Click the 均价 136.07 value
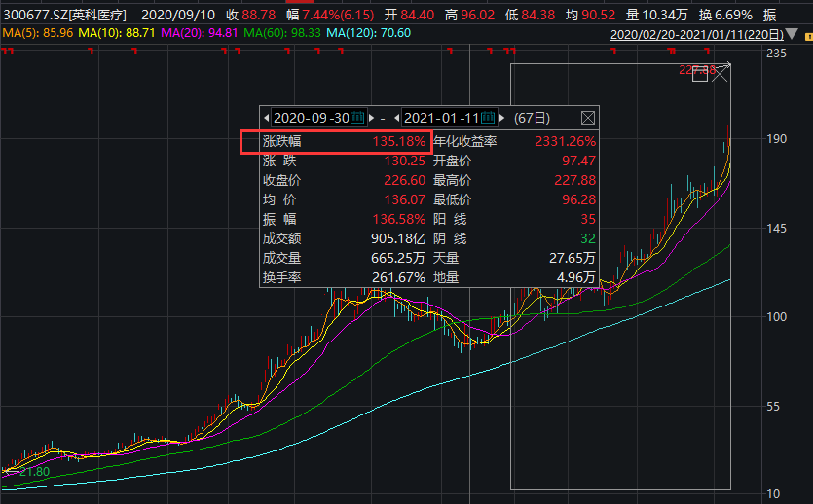 pyautogui.click(x=404, y=199)
